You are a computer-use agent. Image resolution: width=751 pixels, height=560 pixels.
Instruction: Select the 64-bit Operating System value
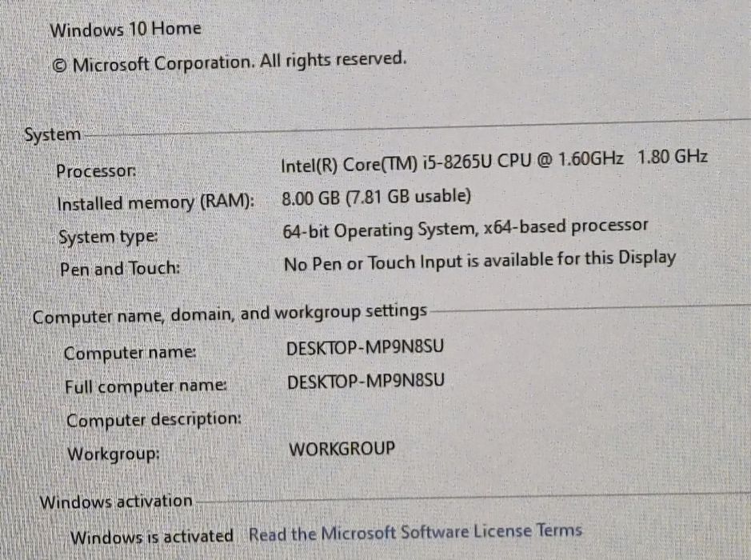click(465, 229)
